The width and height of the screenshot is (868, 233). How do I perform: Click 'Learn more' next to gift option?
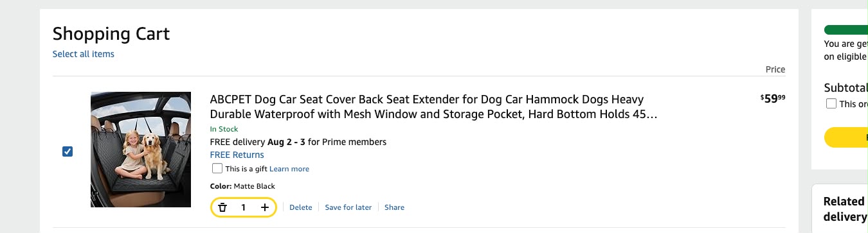pyautogui.click(x=289, y=169)
